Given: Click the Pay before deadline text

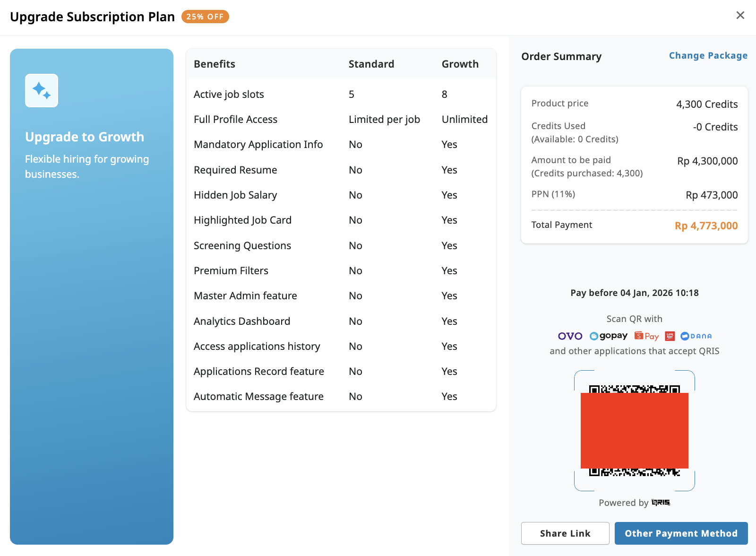Looking at the screenshot, I should pos(634,293).
